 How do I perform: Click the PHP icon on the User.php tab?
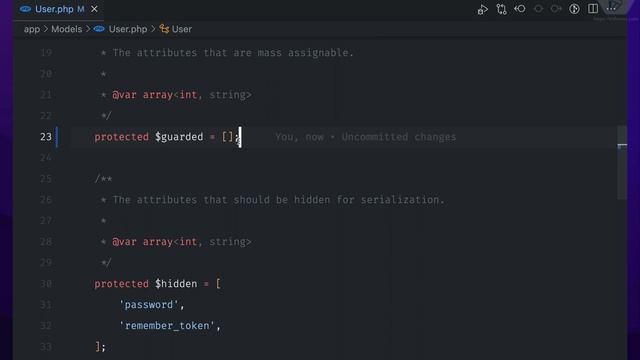[x=25, y=9]
